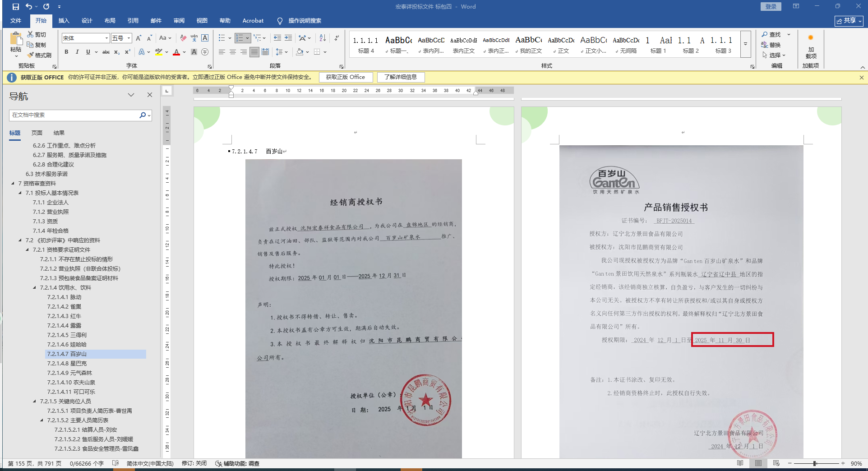Open the 页面 tab in navigation pane

(x=37, y=133)
